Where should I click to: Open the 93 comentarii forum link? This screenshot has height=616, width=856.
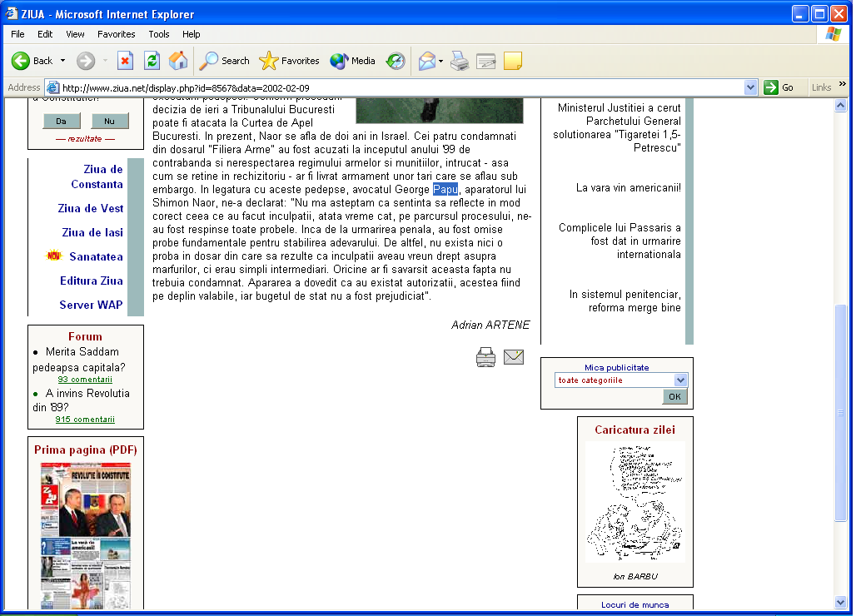(x=85, y=380)
